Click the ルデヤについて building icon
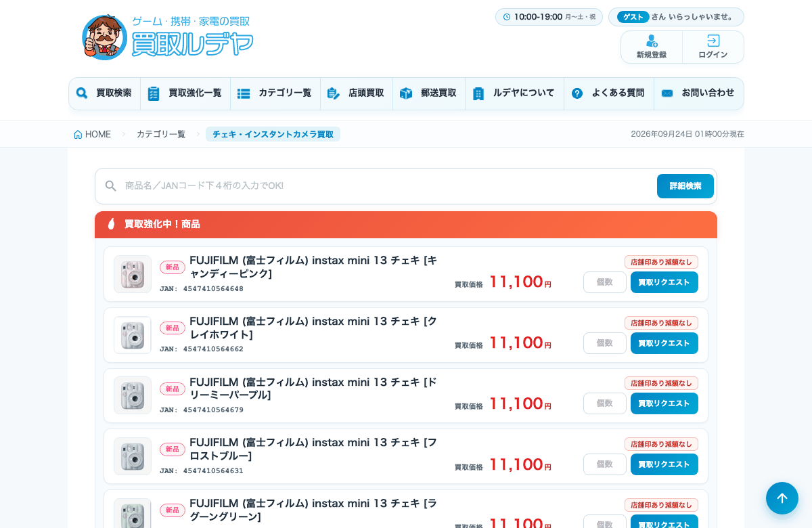 coord(478,93)
